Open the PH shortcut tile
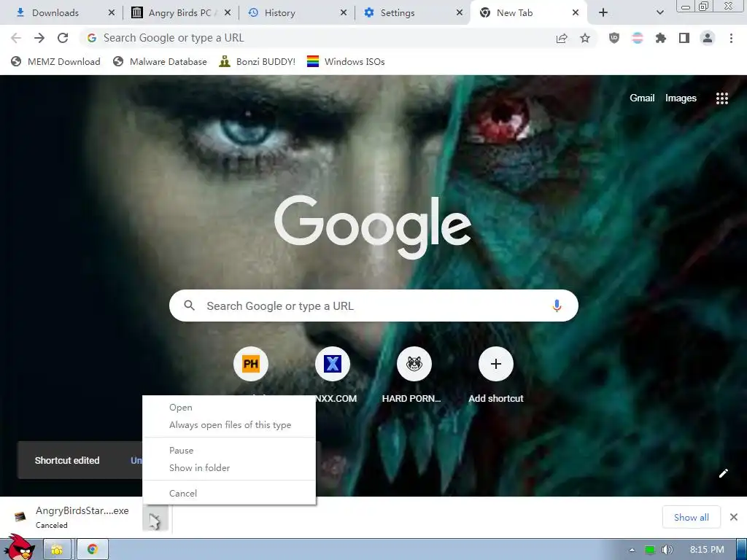 [251, 365]
